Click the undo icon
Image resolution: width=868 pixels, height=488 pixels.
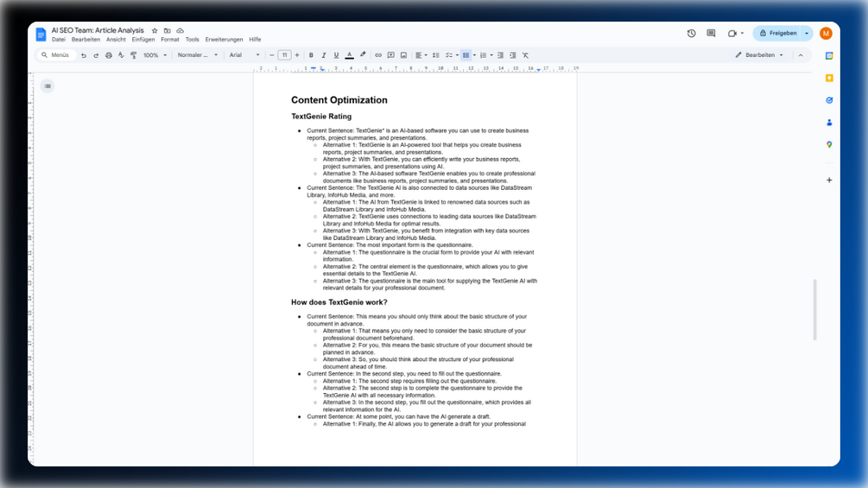click(x=84, y=55)
